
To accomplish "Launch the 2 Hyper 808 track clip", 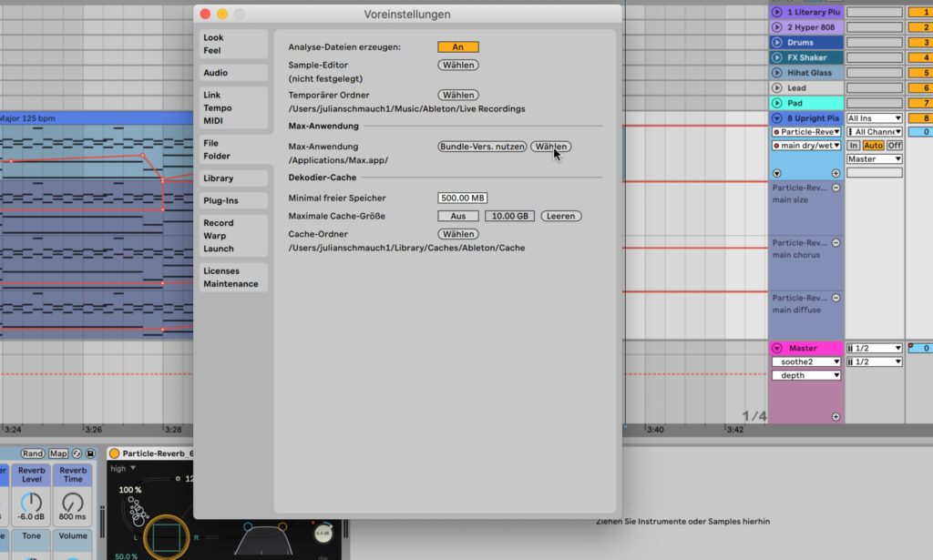I will (x=776, y=27).
